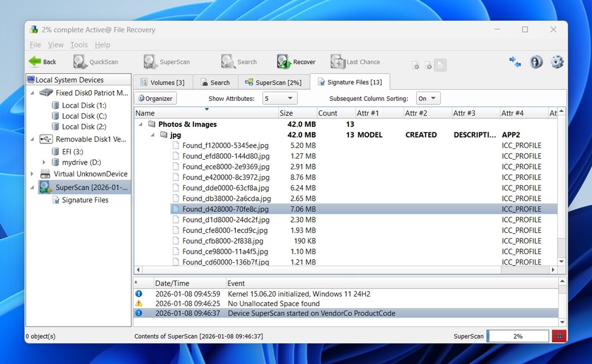
Task: Click the file preview document icon
Action: (x=440, y=65)
